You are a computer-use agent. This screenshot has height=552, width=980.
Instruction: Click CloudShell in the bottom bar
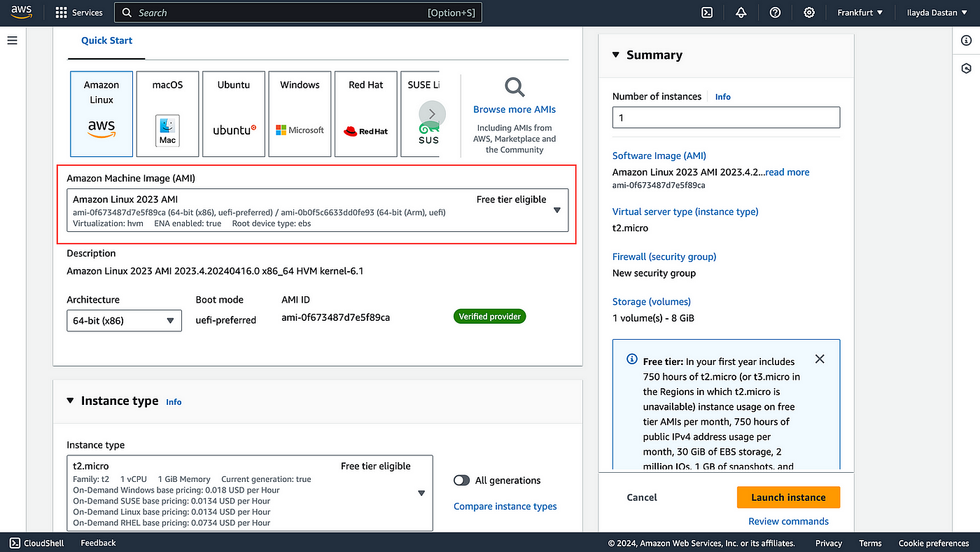click(37, 543)
